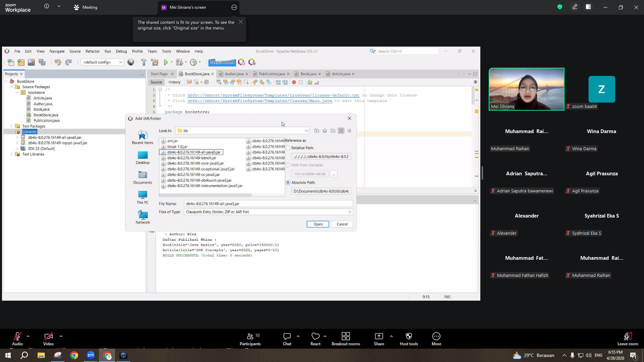
Task: Toggle the Source editor view button
Action: [156, 82]
